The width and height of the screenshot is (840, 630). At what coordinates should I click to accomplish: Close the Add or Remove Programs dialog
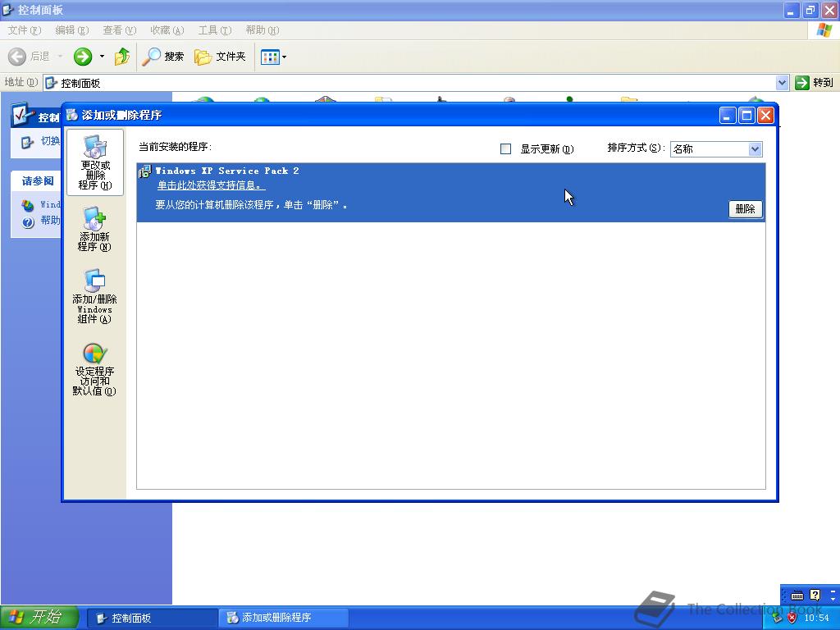(766, 115)
